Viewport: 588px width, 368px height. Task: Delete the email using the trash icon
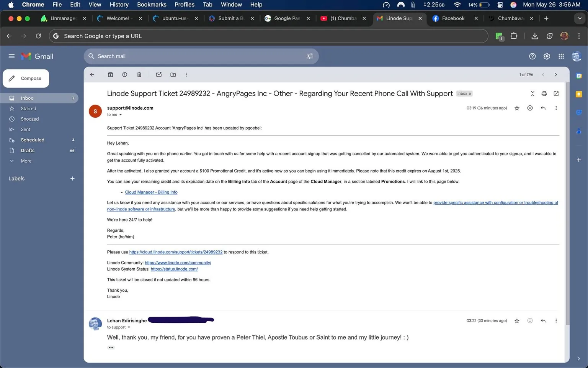tap(139, 74)
